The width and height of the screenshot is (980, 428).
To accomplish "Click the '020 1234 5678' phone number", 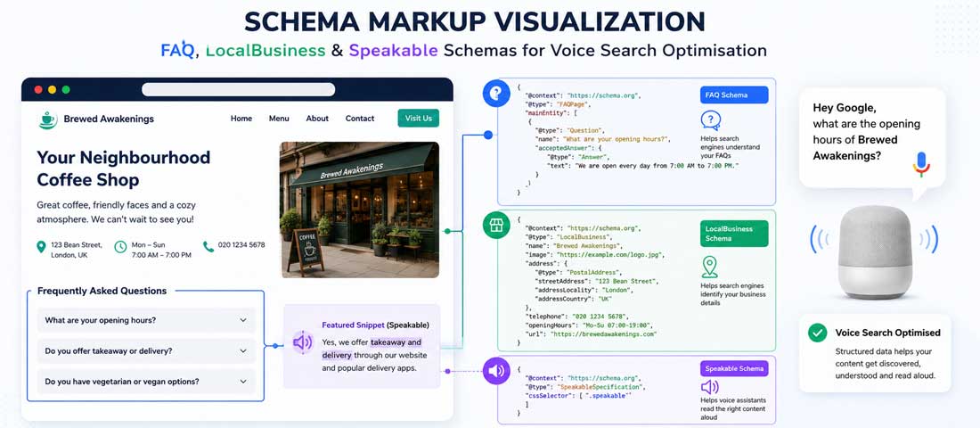I will tap(241, 244).
